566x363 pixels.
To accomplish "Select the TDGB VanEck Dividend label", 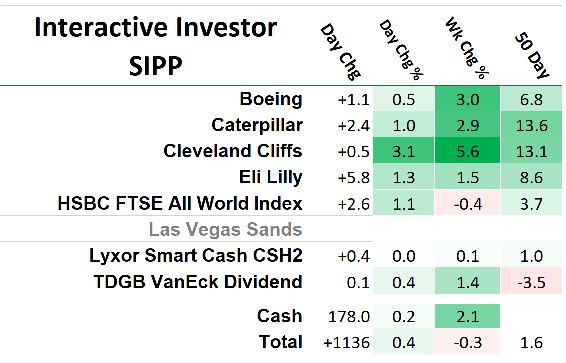I will coord(198,281).
